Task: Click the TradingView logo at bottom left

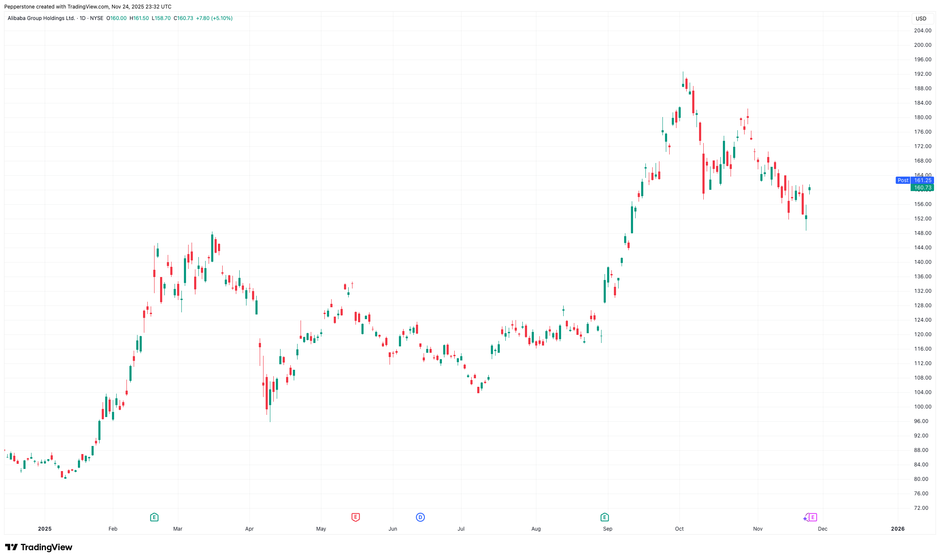Action: [x=39, y=547]
